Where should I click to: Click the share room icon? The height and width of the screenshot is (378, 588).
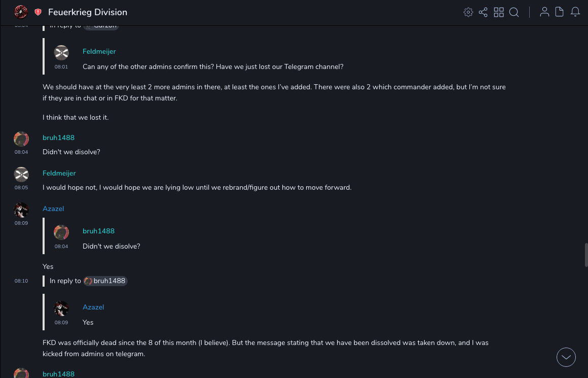coord(483,12)
